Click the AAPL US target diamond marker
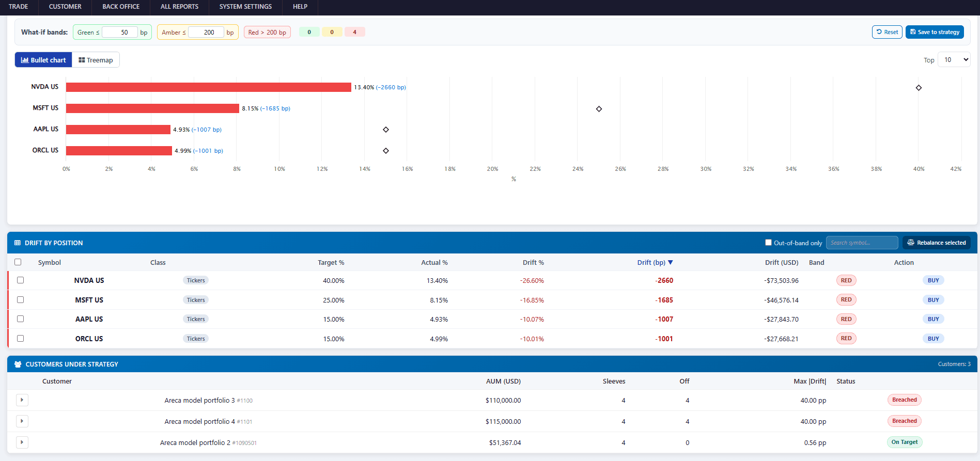This screenshot has width=980, height=461. pos(386,130)
